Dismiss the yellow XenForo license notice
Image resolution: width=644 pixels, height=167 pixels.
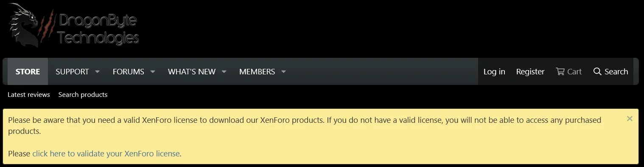(630, 119)
